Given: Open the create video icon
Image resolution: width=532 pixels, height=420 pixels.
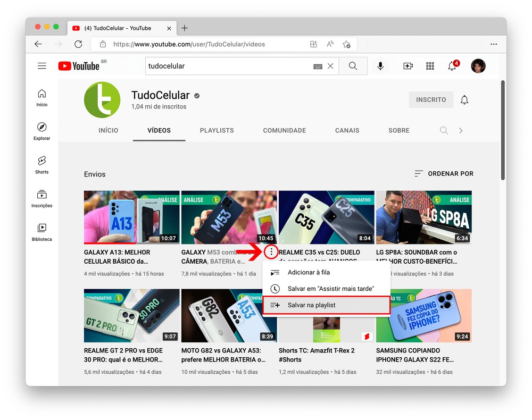Looking at the screenshot, I should tap(408, 66).
